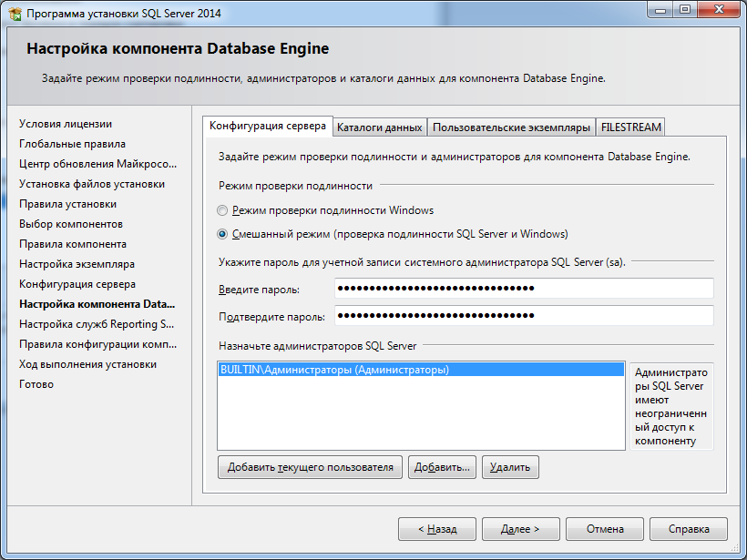Open the Пользовательские экземпляры tab

(510, 127)
